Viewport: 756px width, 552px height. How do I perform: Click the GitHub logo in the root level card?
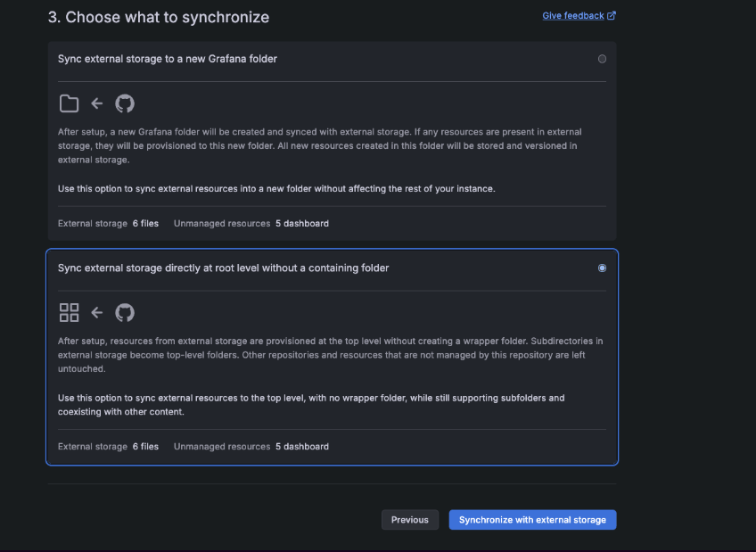coord(125,313)
